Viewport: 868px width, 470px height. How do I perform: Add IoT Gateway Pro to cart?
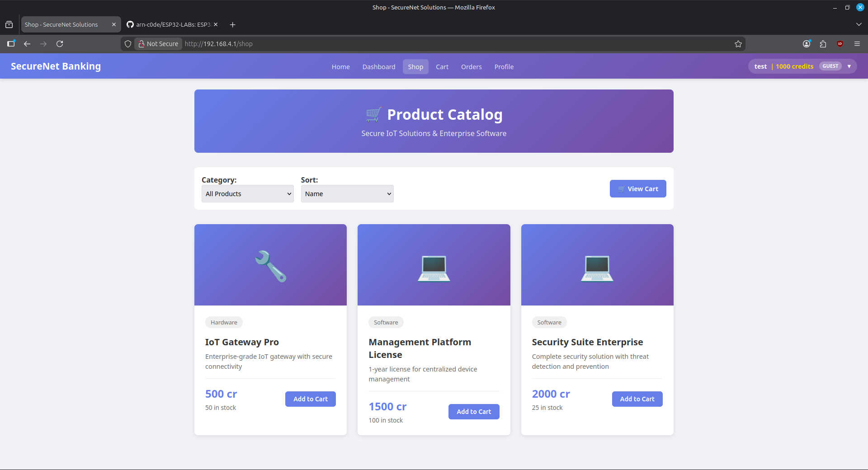311,399
